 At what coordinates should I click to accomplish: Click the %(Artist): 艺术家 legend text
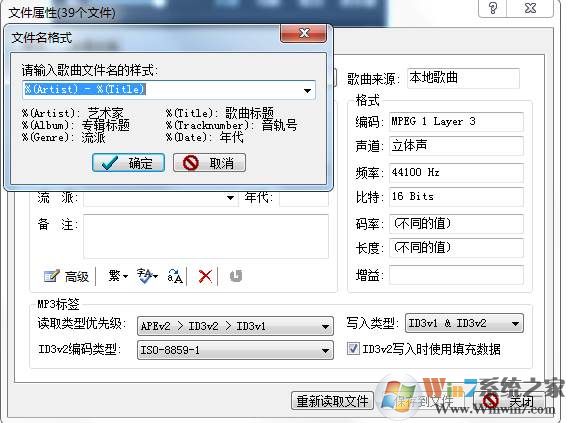(x=72, y=113)
